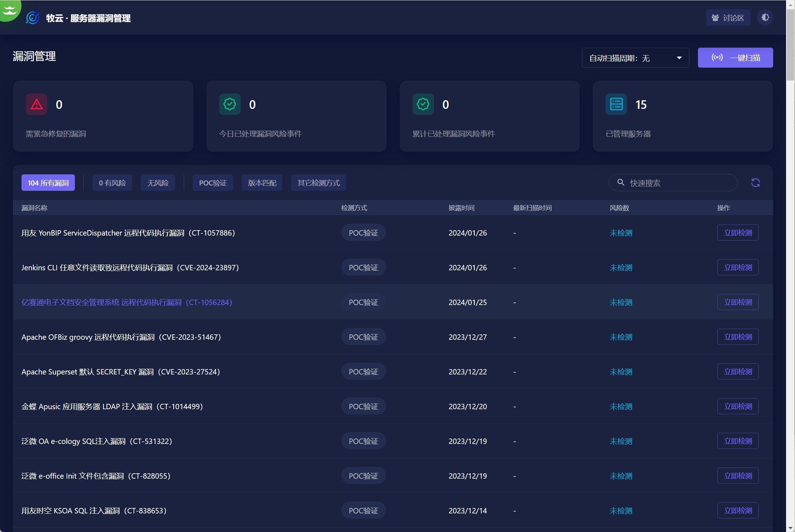This screenshot has width=795, height=532.
Task: Click 立即检测 for 亿赛通 row
Action: (x=738, y=302)
